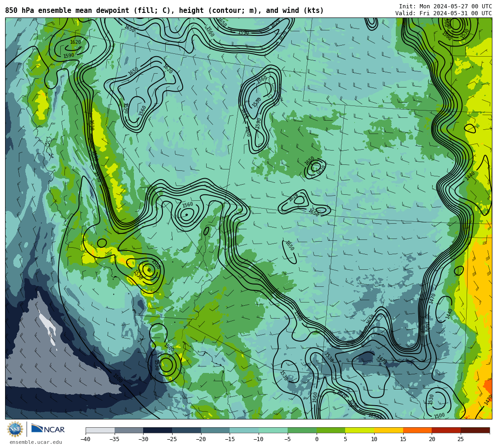The width and height of the screenshot is (497, 448).
Task: Click the Init: Mon 2024-05-27 00 UTC text
Action: 445,6
